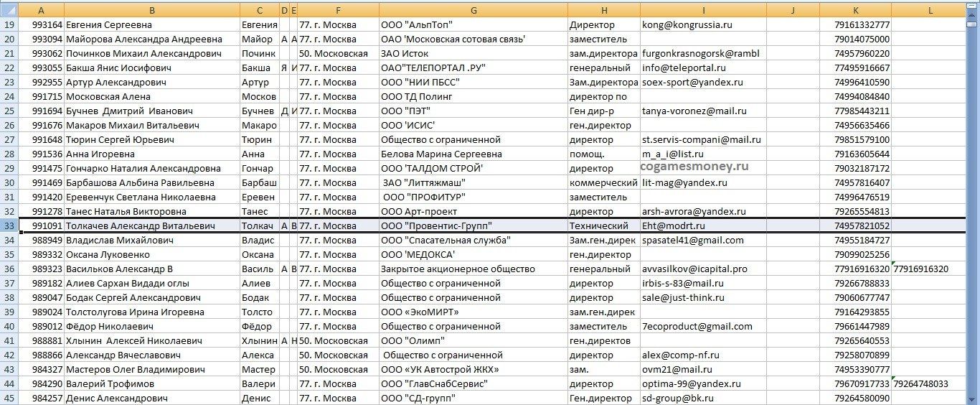The width and height of the screenshot is (980, 405).
Task: Select row 19 header
Action: 9,24
